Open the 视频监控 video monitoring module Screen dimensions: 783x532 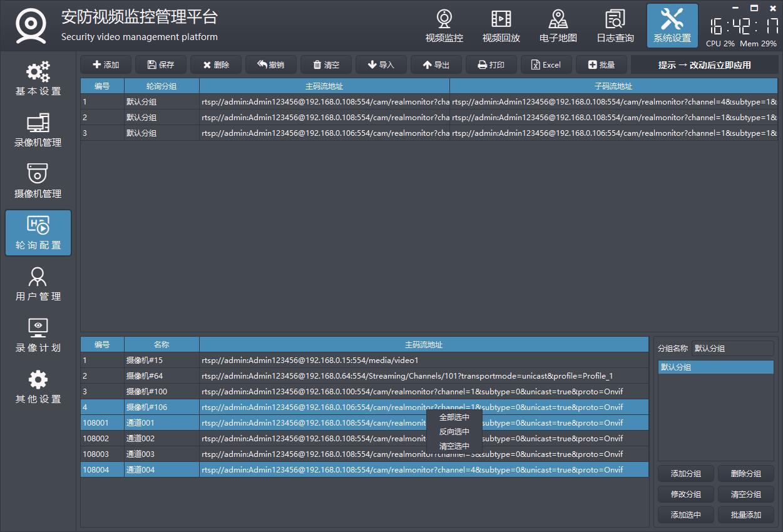[x=444, y=26]
